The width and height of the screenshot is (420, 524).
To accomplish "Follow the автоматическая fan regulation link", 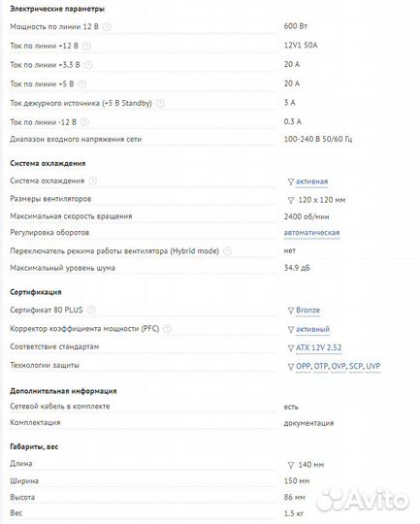I will (x=311, y=232).
